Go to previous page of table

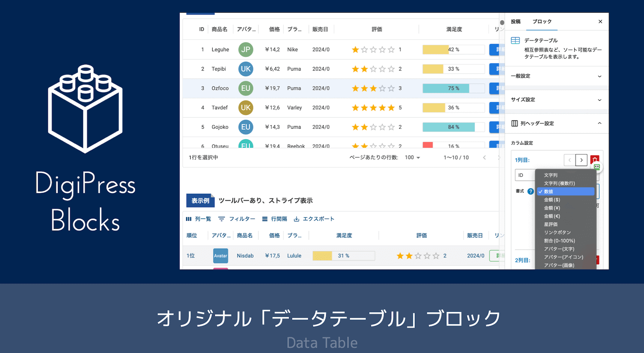pos(484,157)
